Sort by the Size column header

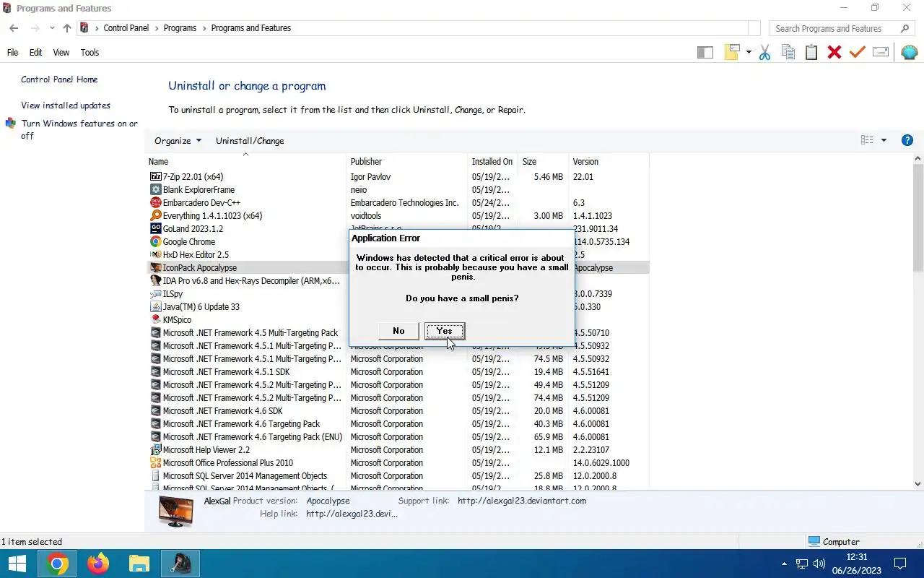(544, 161)
